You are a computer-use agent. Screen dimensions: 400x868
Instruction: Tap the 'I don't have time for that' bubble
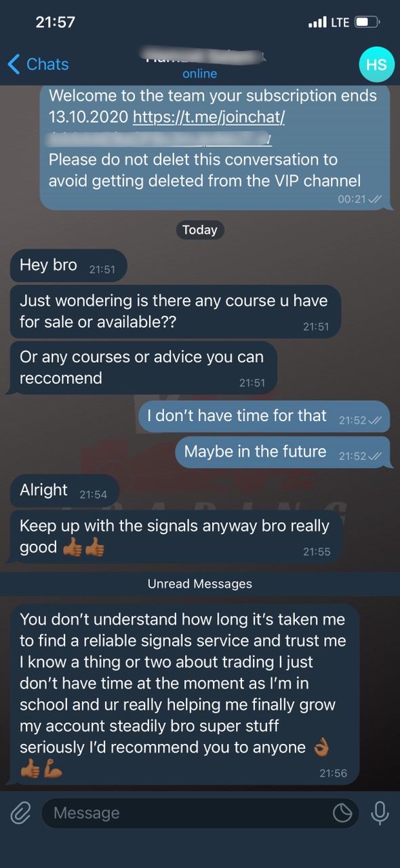tap(265, 416)
